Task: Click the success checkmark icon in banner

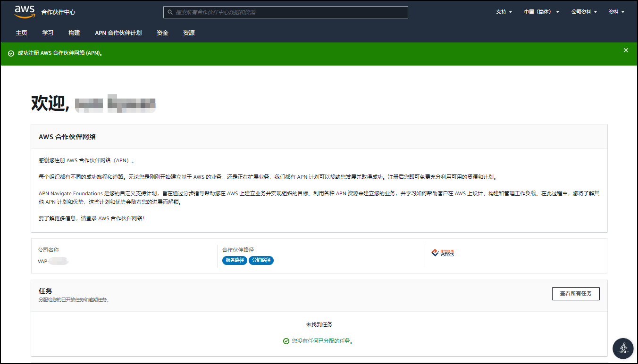Action: pos(11,53)
